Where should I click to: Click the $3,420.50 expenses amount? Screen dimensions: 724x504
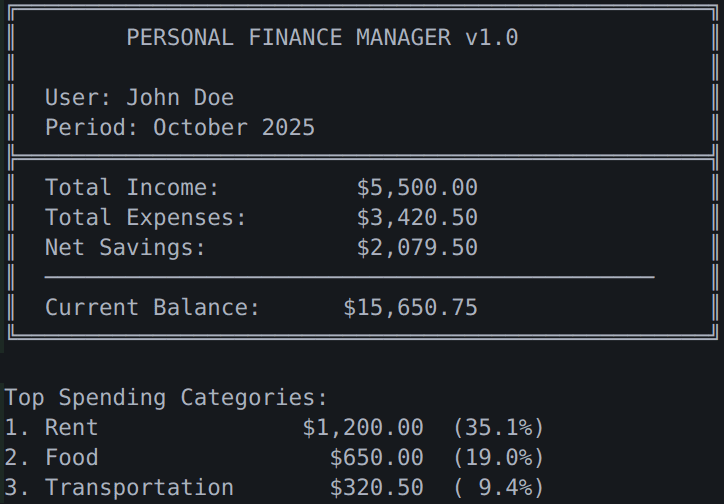417,218
